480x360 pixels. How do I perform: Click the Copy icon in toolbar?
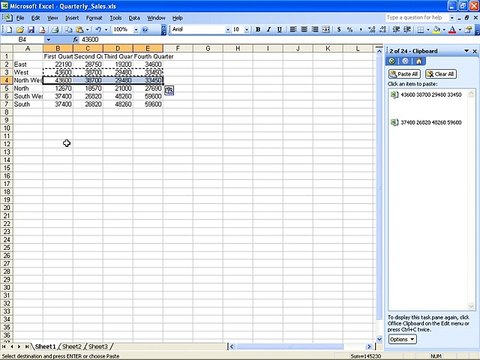(x=69, y=30)
